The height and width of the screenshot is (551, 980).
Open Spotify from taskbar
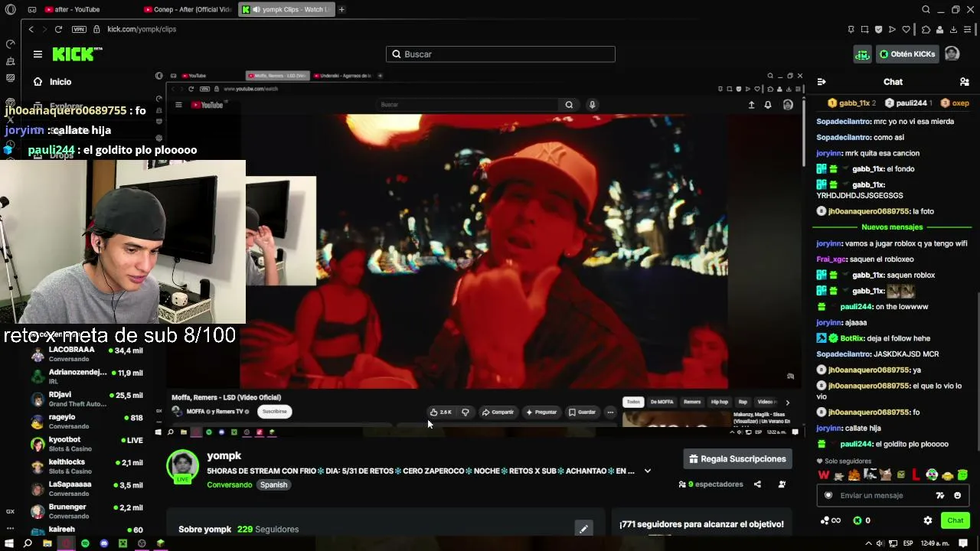(85, 543)
